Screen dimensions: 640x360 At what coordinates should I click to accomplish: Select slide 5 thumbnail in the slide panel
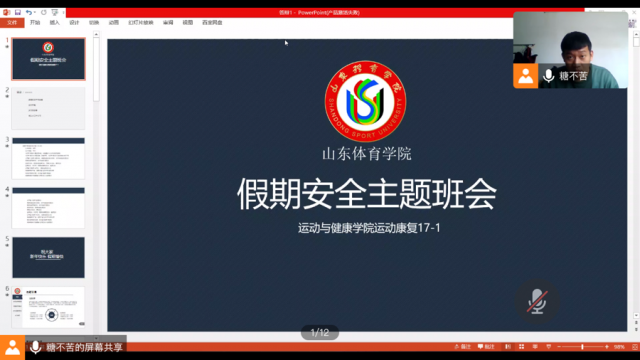click(49, 258)
